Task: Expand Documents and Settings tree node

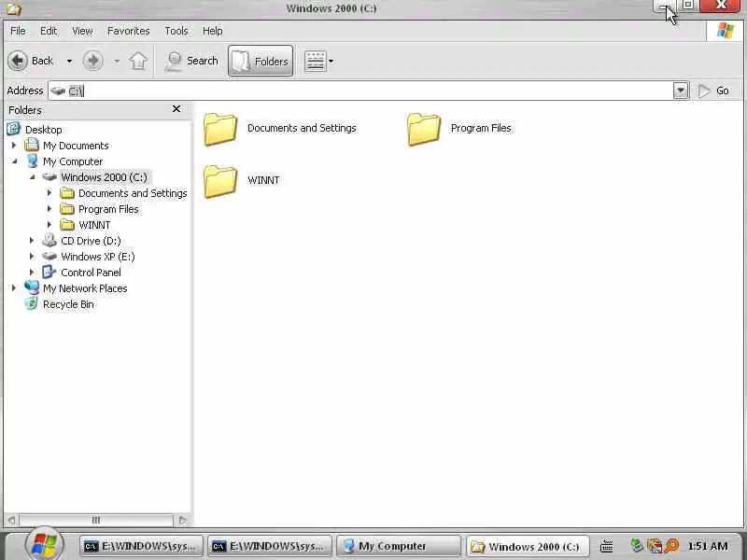Action: tap(49, 193)
